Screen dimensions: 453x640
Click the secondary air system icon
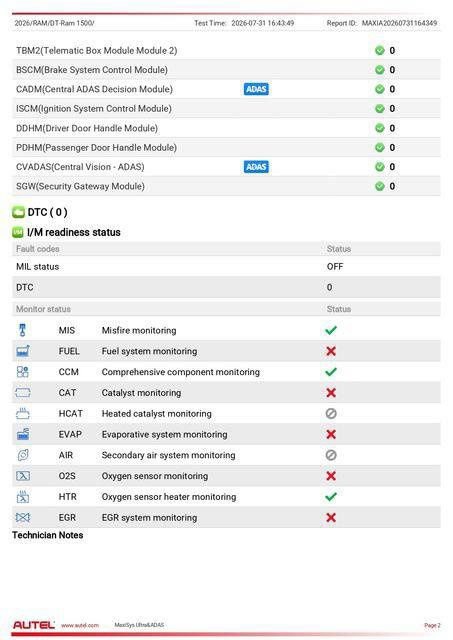pyautogui.click(x=23, y=455)
